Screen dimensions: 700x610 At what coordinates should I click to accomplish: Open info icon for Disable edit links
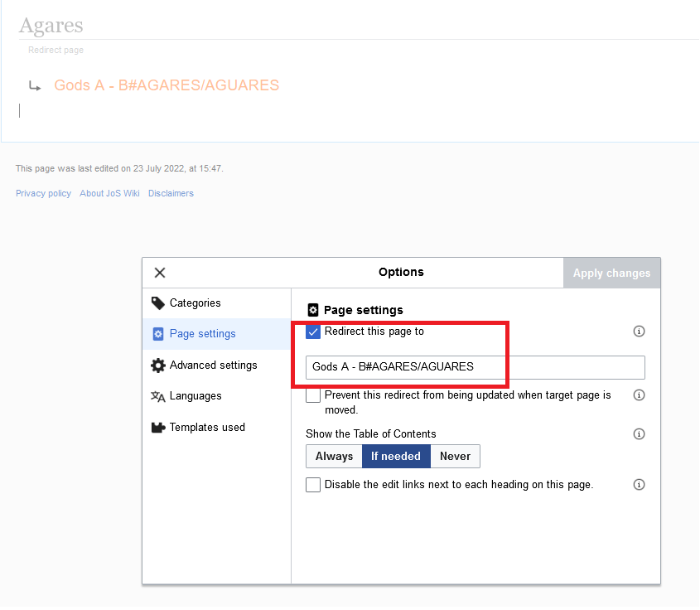click(x=639, y=485)
